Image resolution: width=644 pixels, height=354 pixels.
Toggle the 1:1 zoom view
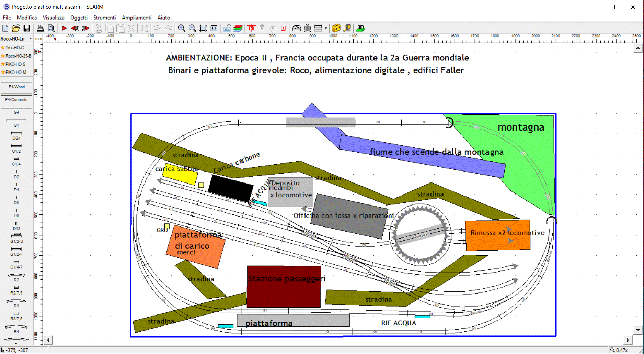[x=214, y=28]
